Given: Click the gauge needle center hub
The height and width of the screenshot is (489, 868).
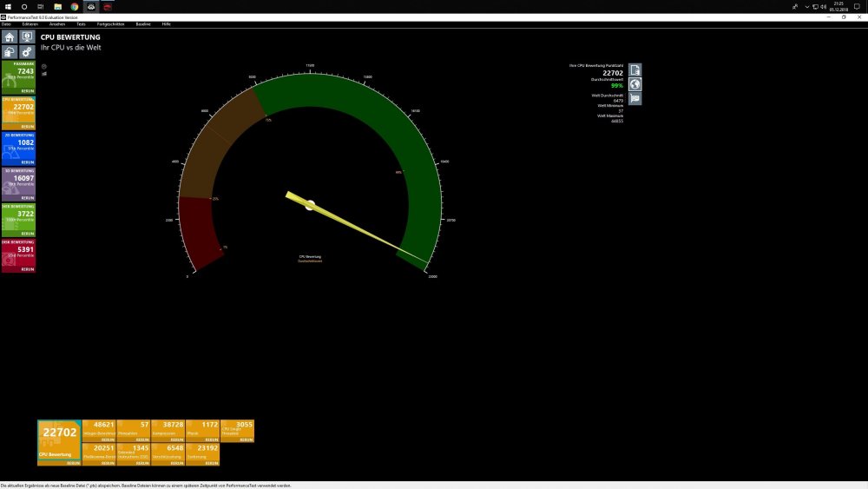Looking at the screenshot, I should click(x=310, y=205).
